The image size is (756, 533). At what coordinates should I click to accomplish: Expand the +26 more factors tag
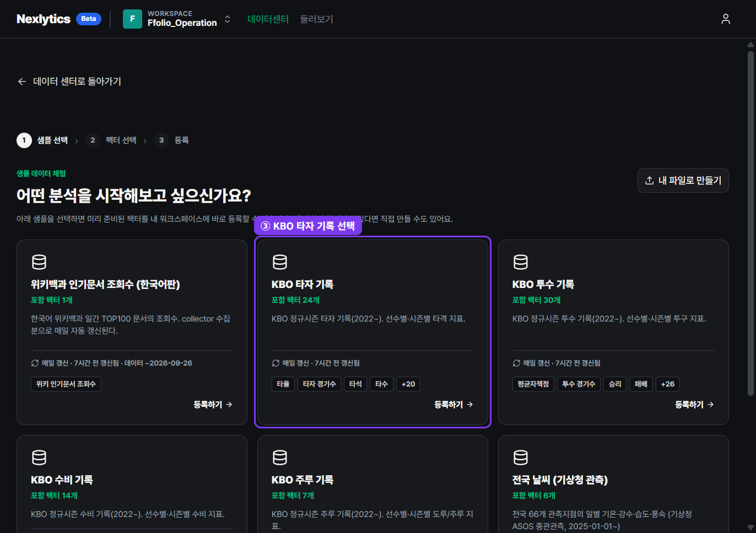[x=667, y=384]
